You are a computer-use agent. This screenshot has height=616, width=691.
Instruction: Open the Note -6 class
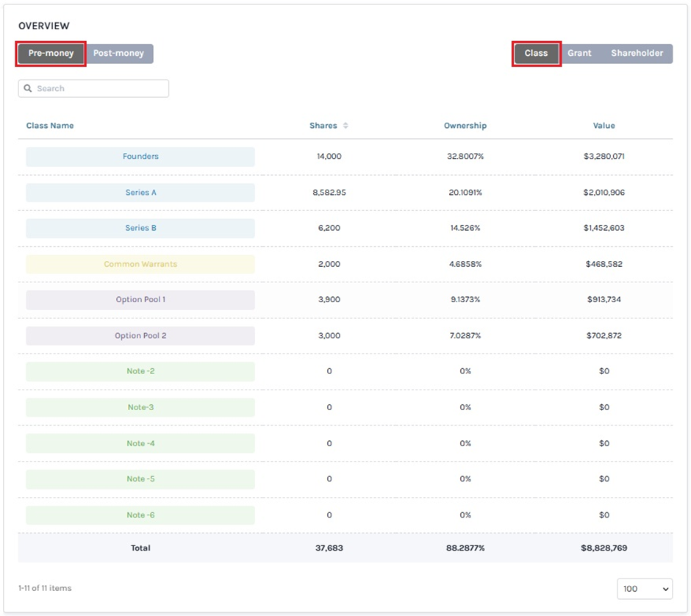pyautogui.click(x=140, y=515)
